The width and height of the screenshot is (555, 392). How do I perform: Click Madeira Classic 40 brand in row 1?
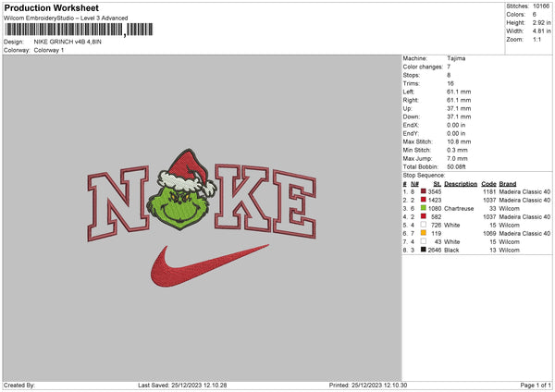524,191
